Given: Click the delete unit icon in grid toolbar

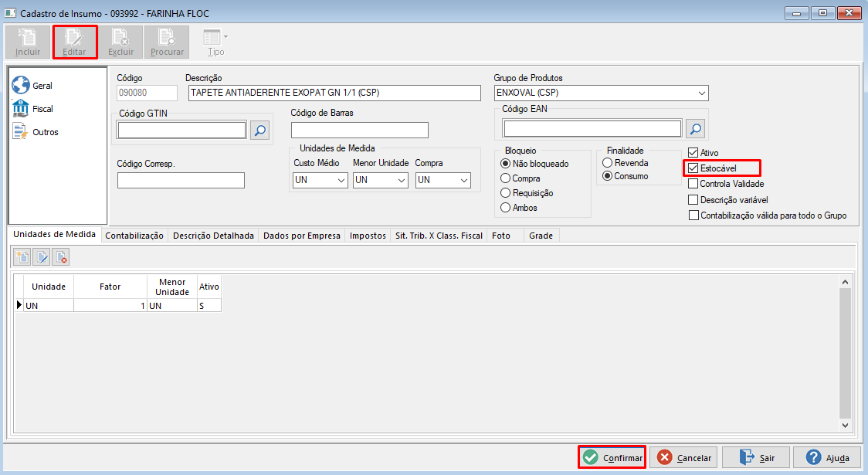Looking at the screenshot, I should pos(61,257).
